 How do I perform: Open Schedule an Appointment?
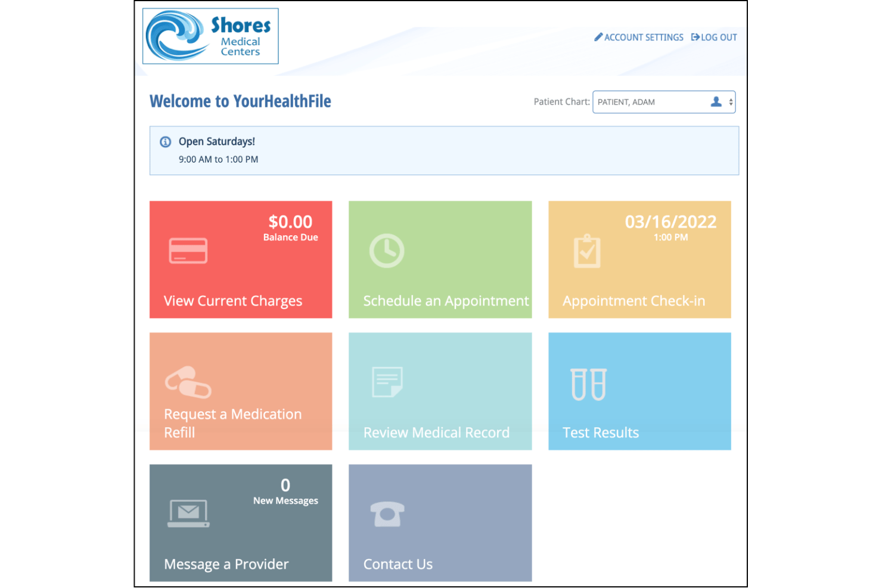click(440, 259)
